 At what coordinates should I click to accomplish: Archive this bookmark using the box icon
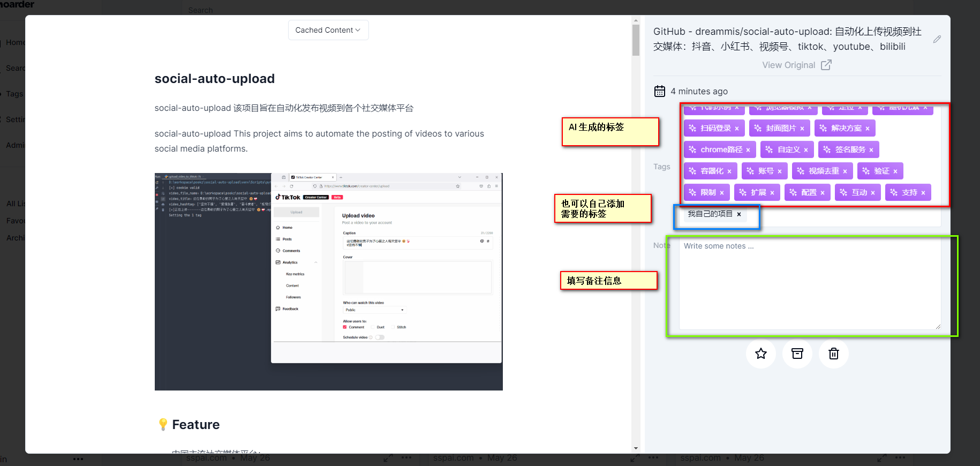point(797,354)
